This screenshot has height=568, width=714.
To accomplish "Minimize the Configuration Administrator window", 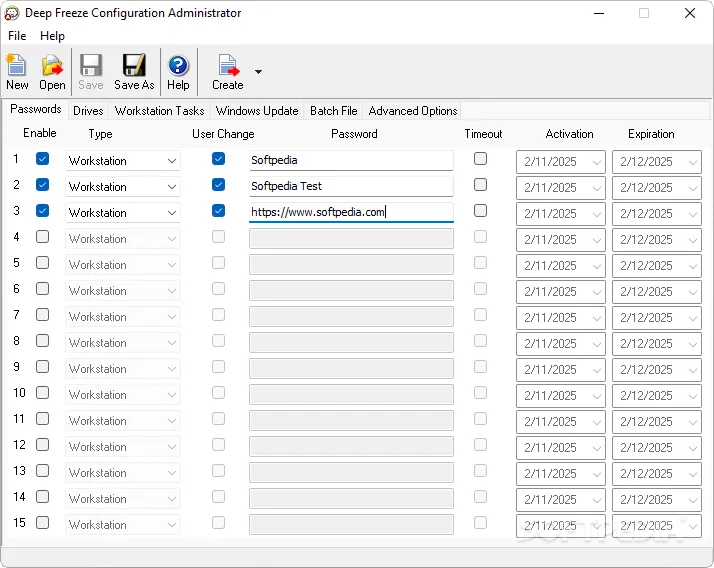I will click(599, 13).
